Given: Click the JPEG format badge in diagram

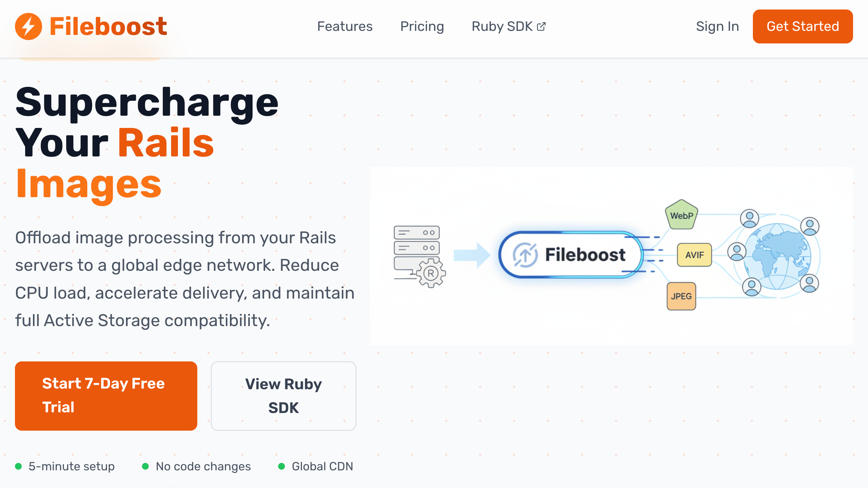Looking at the screenshot, I should coord(681,296).
